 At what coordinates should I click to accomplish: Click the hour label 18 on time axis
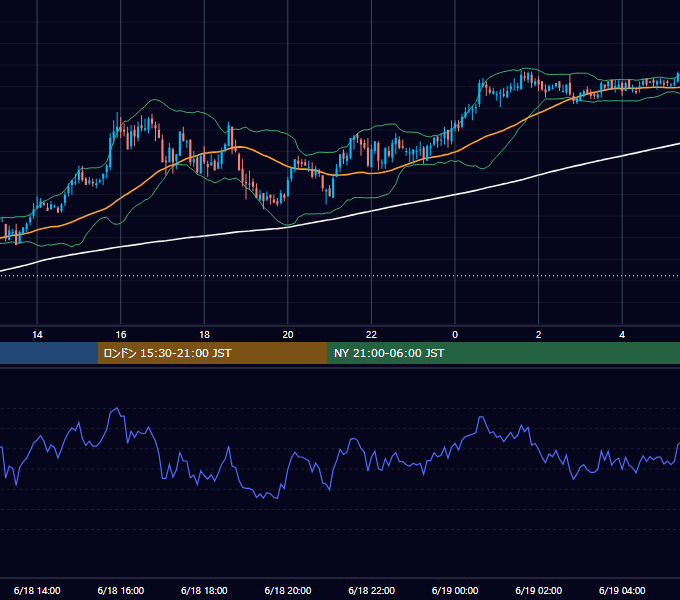coord(204,335)
